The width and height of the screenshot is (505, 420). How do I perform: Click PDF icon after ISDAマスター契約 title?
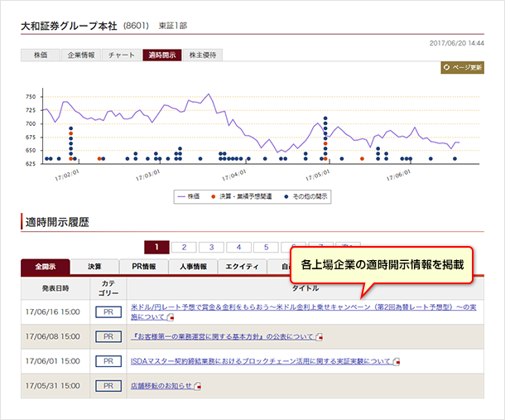(396, 362)
